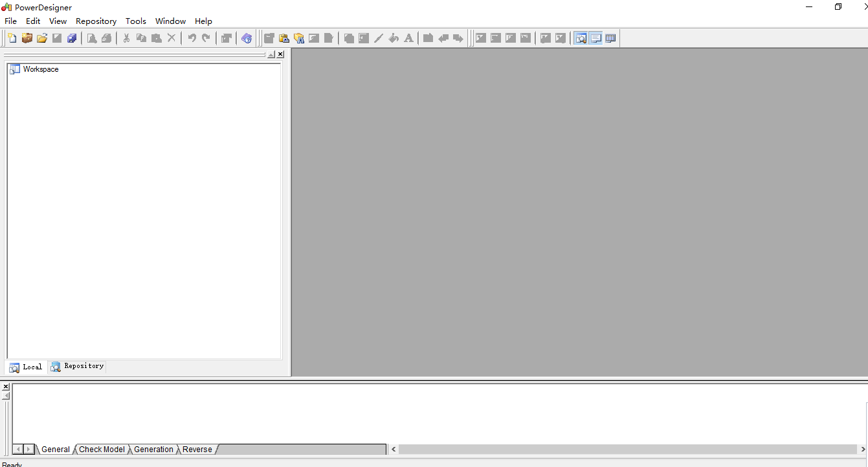Click the Font 'A' toolbar icon
Viewport: 868px width, 467px height.
(408, 38)
